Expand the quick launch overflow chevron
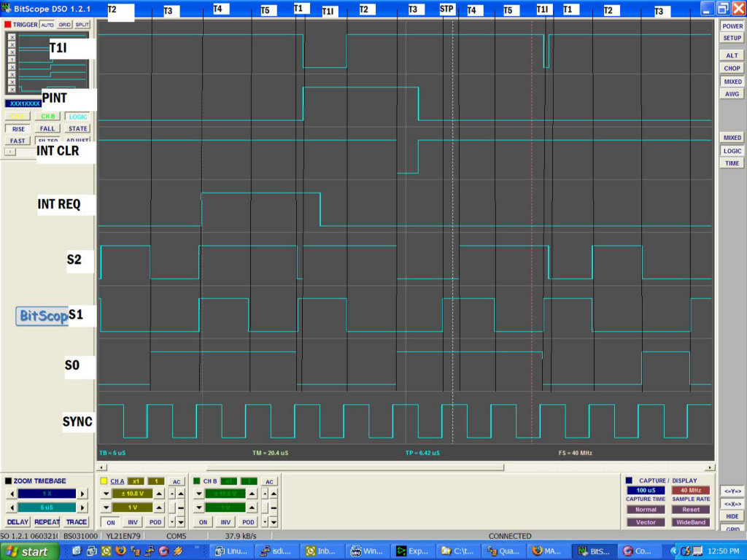 197,548
